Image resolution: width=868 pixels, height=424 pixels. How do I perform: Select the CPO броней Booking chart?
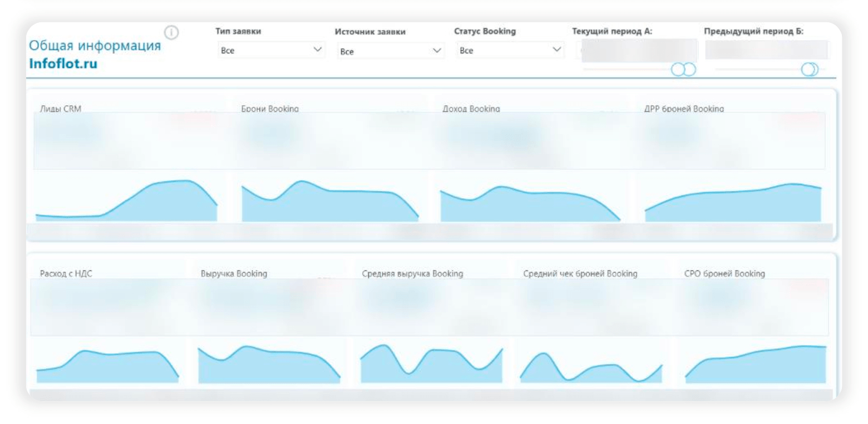coord(756,364)
